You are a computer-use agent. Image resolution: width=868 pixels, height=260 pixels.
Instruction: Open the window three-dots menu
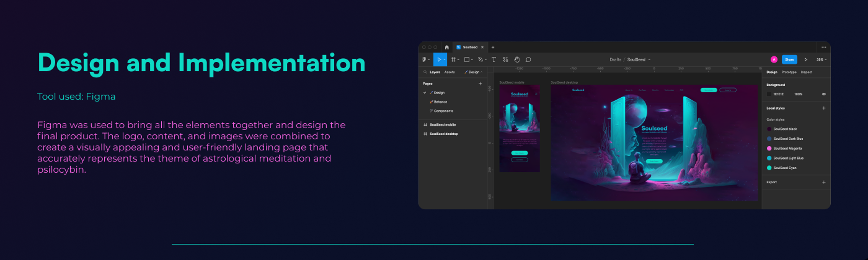point(823,47)
